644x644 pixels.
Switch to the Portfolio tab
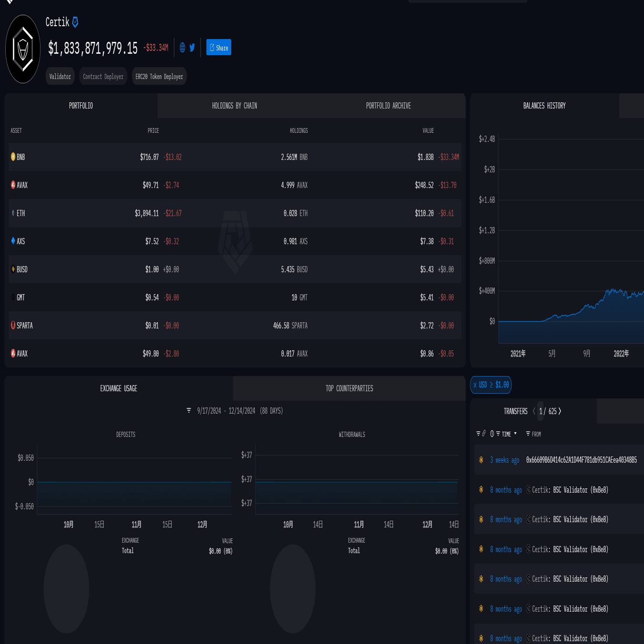click(x=81, y=106)
